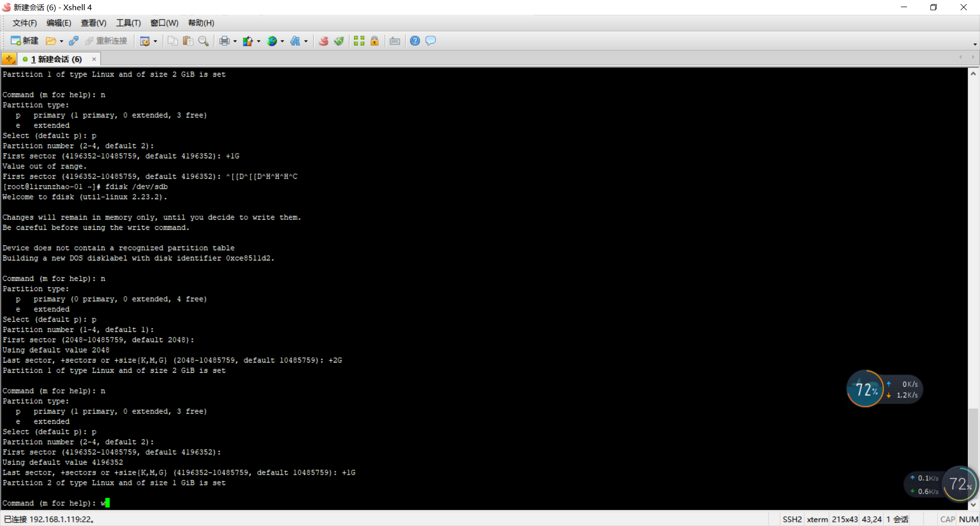The image size is (980, 526).
Task: Click the Print icon
Action: coord(225,41)
